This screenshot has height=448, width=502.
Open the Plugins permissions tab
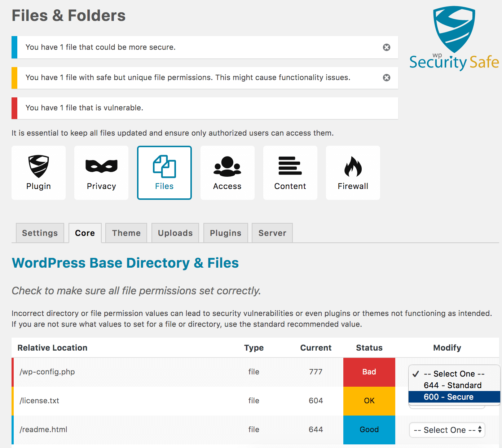[225, 233]
